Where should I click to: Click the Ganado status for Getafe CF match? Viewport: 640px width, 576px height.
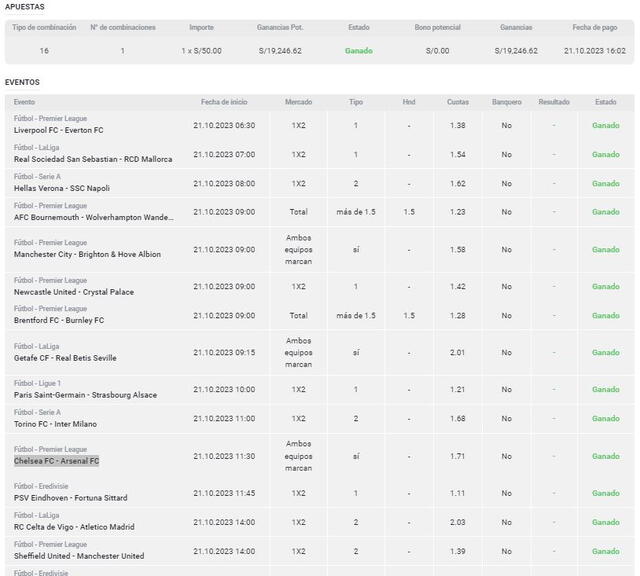pos(605,353)
